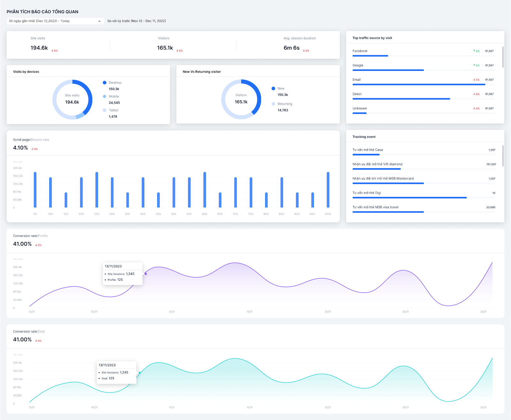This screenshot has height=420, width=511.
Task: Click the Returning 14,763 value
Action: 283,110
